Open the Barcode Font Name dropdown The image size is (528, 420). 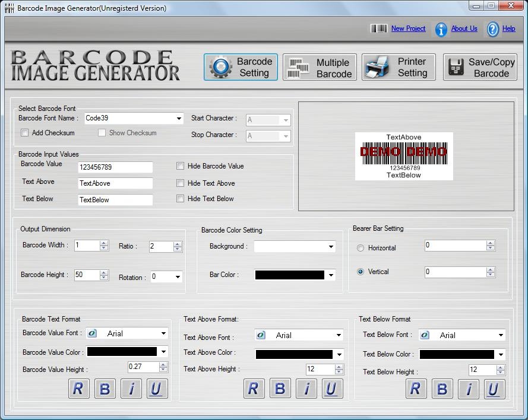pos(179,119)
